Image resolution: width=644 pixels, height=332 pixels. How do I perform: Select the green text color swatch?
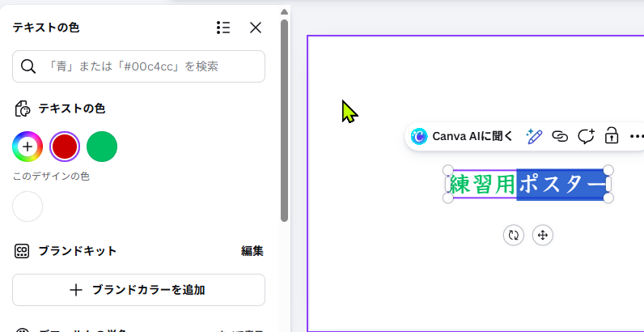pyautogui.click(x=102, y=147)
